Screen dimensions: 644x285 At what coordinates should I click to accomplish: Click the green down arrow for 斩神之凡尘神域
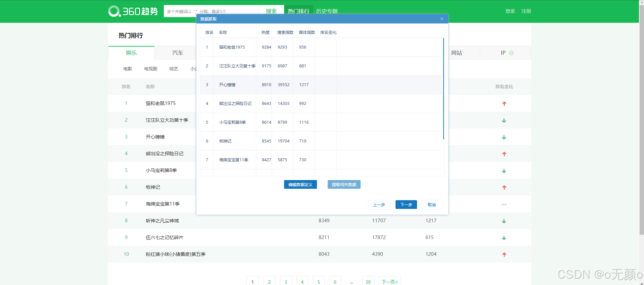pos(504,221)
